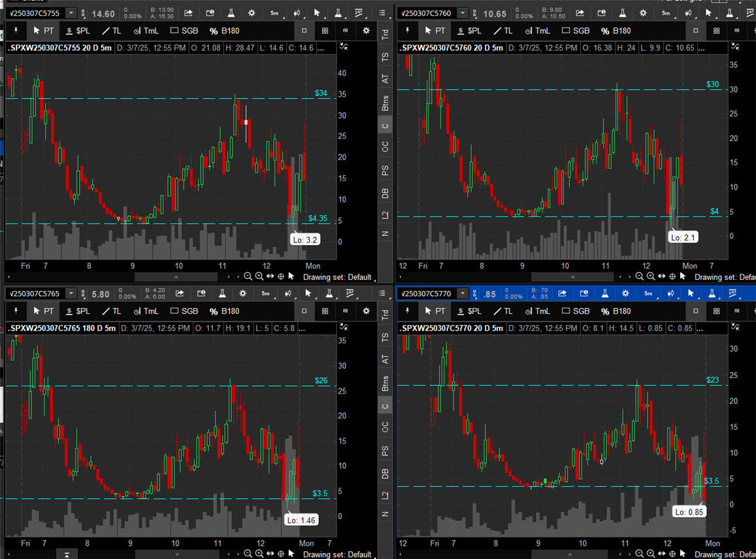Image resolution: width=756 pixels, height=559 pixels.
Task: Click the share icon in the C5755 chart toolbar
Action: (x=189, y=13)
